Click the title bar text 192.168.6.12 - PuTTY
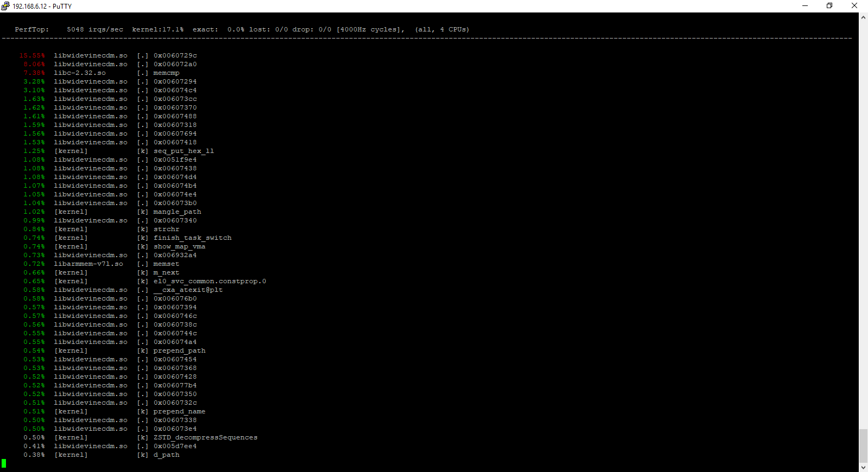Viewport: 868px width, 472px height. click(42, 7)
